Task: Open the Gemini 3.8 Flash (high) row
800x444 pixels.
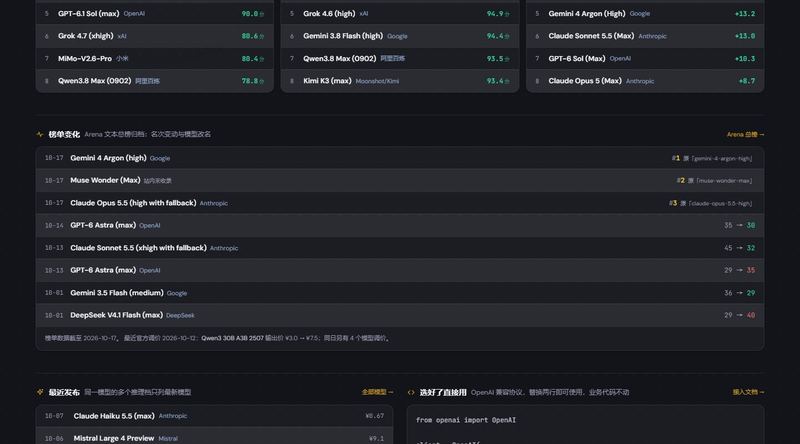Action: pos(400,36)
